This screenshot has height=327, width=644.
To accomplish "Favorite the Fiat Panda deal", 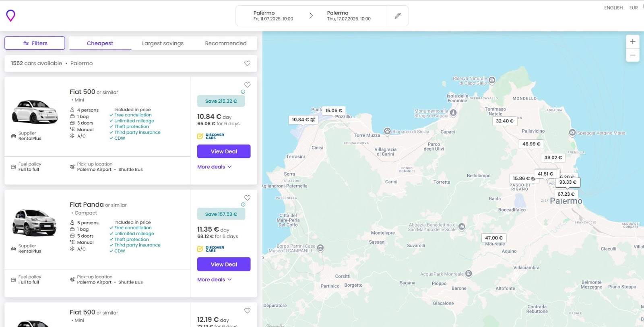I will pos(248,198).
